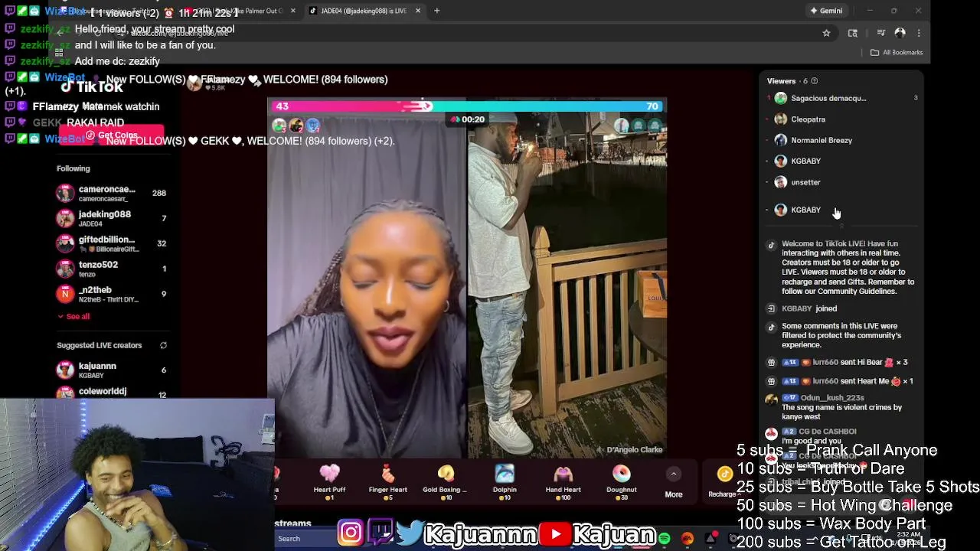The image size is (980, 551).
Task: Click the TikTok logo
Action: pyautogui.click(x=92, y=86)
